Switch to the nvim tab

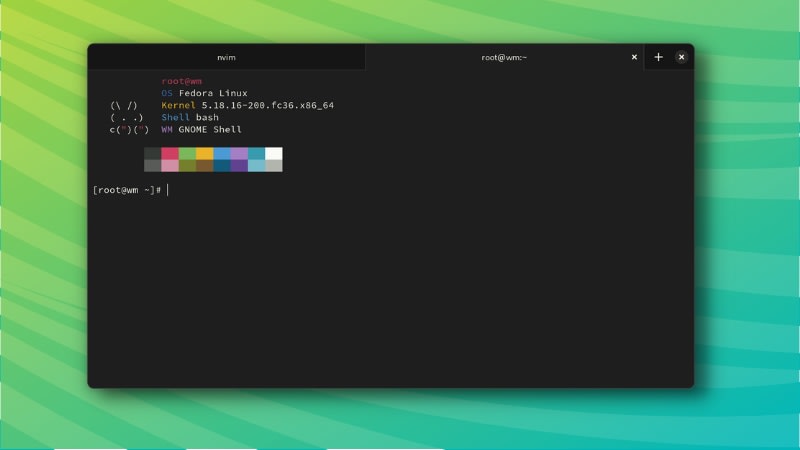coord(226,57)
